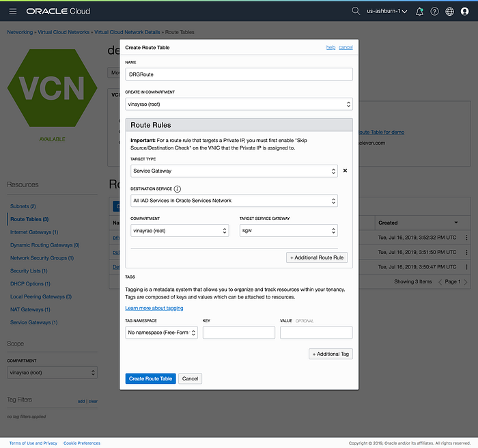Image resolution: width=478 pixels, height=448 pixels.
Task: Open the Target Type dropdown
Action: click(234, 171)
